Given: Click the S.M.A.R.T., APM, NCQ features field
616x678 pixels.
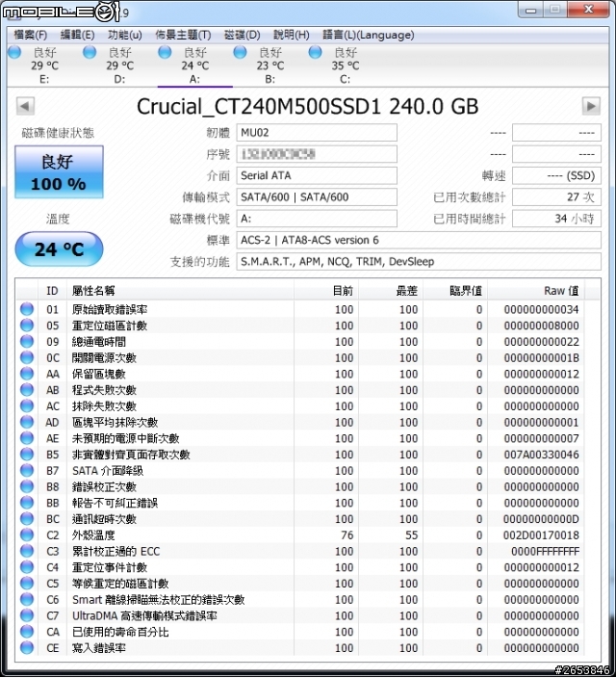Looking at the screenshot, I should (419, 262).
